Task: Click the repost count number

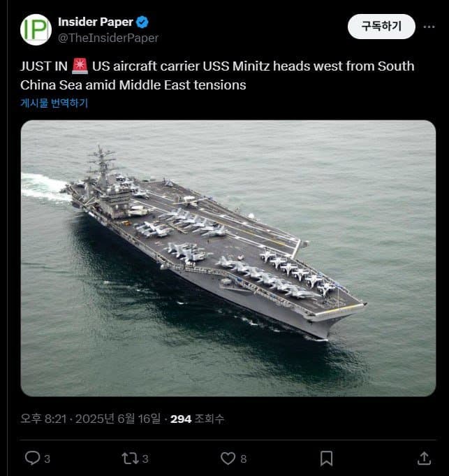Action: 145,459
